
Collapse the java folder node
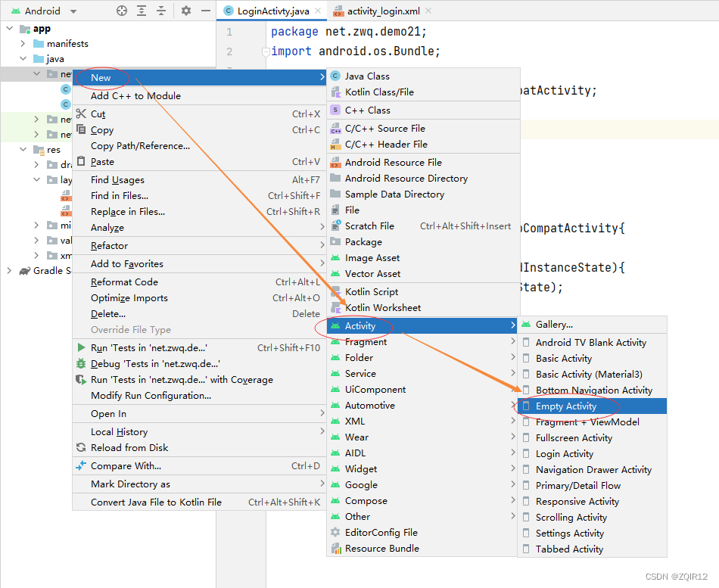pyautogui.click(x=23, y=59)
